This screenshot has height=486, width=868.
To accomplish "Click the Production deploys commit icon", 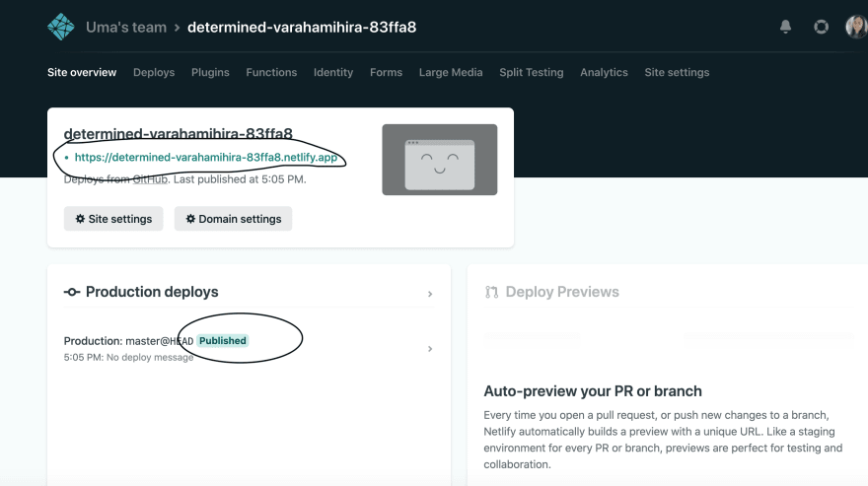I will point(72,292).
